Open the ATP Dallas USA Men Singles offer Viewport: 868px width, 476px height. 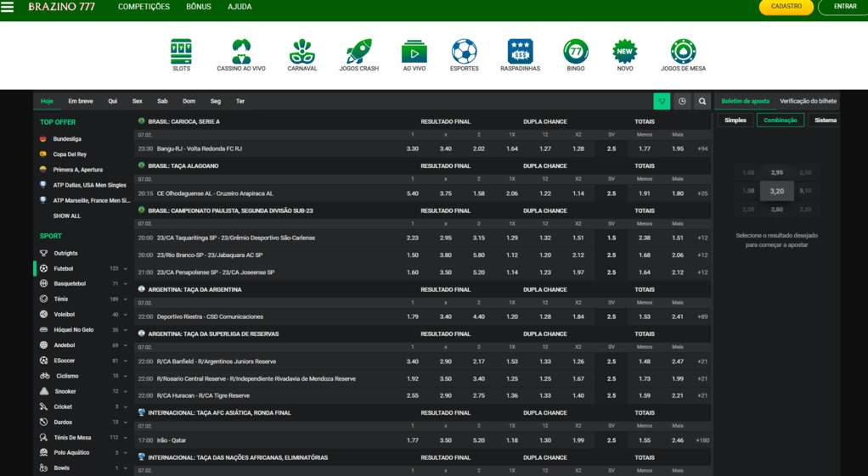coord(90,185)
